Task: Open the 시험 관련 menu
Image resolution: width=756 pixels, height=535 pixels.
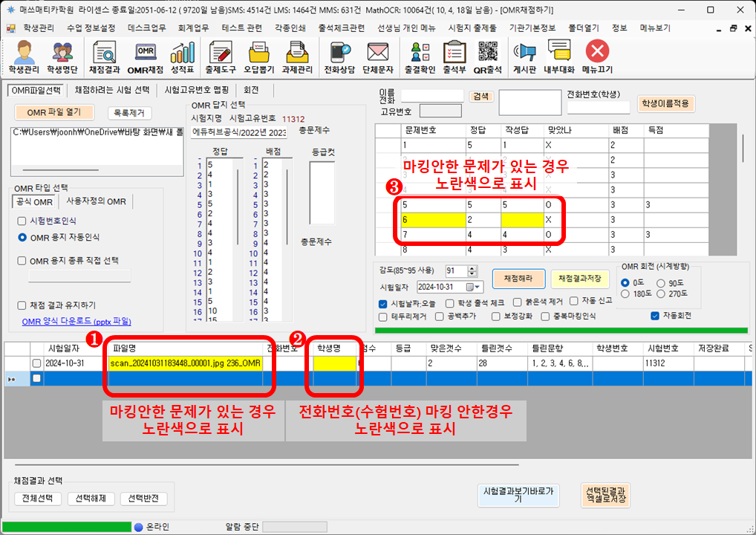Action: point(241,27)
